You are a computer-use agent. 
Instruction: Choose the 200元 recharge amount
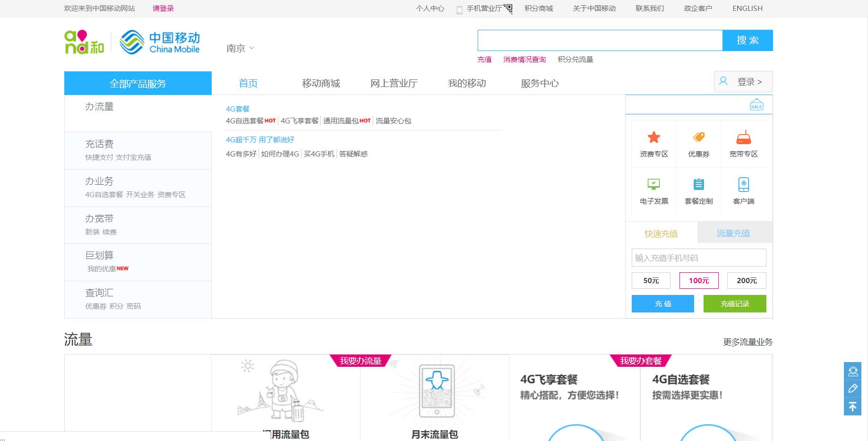(746, 281)
